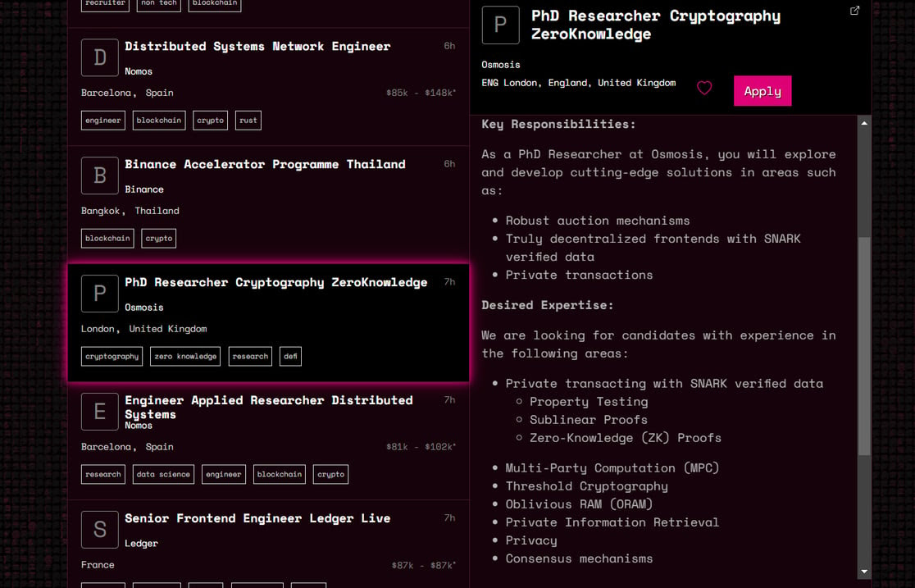
Task: Click 'Sublinear Proofs' sub-bullet
Action: click(588, 420)
